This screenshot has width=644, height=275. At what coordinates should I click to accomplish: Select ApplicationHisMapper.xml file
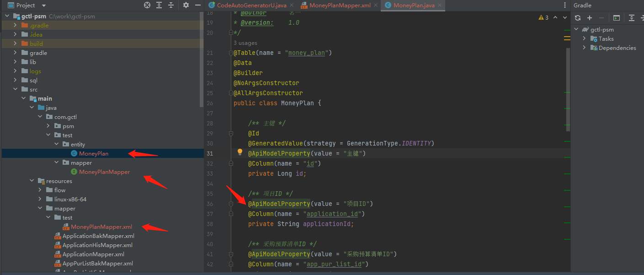click(x=97, y=245)
